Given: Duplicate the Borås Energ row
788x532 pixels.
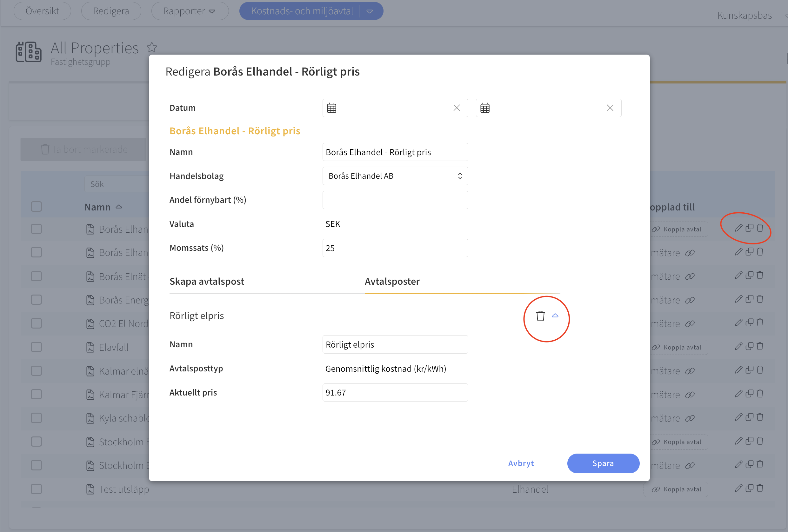Looking at the screenshot, I should (750, 299).
